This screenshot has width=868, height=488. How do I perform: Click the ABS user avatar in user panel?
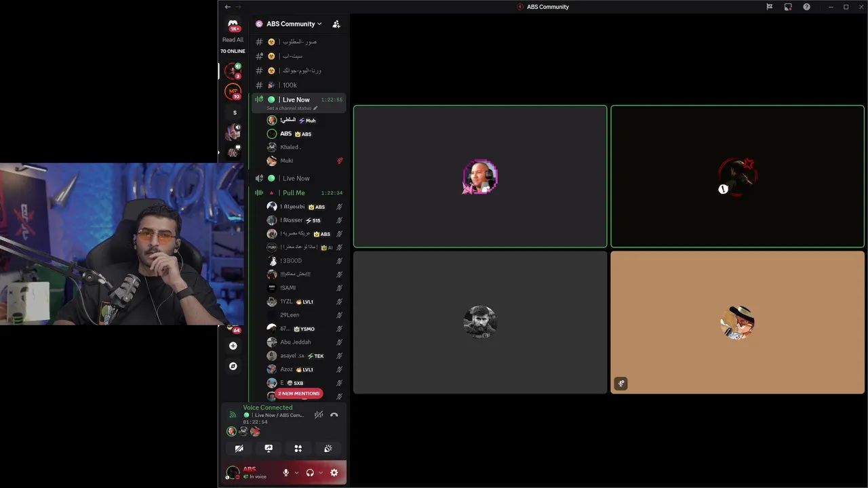(x=233, y=472)
